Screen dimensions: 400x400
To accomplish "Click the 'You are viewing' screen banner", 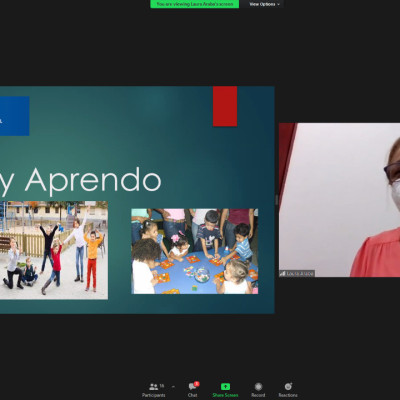I will [x=194, y=4].
